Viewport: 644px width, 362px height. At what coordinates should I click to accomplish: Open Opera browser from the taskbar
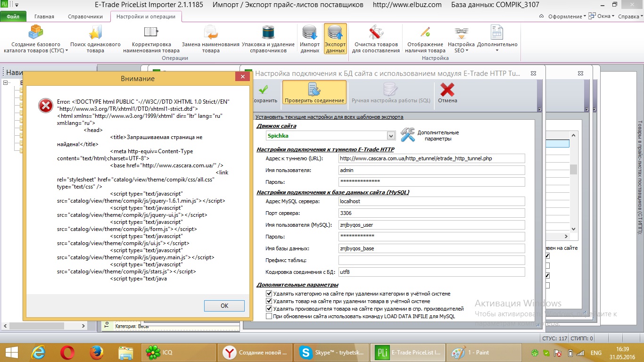coord(67,353)
